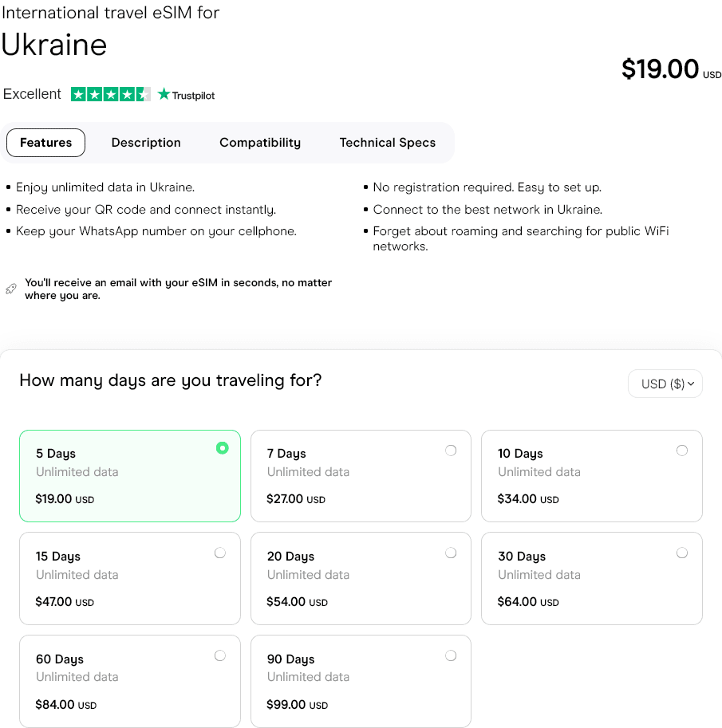Choose the 15 Days radio option
722x728 pixels.
click(x=220, y=553)
